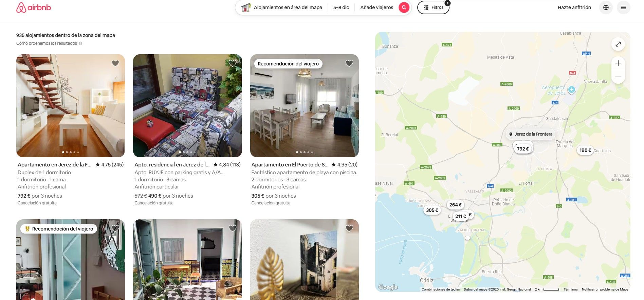Open the 190 € price marker on map
This screenshot has height=300, width=644.
point(585,150)
